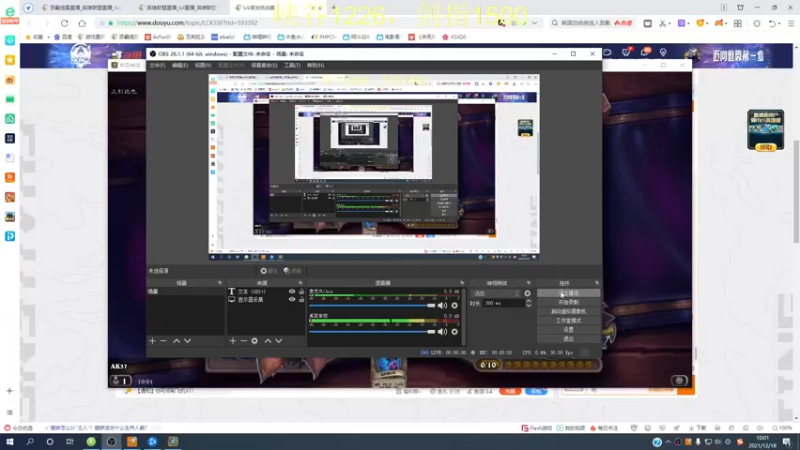This screenshot has height=450, width=800.
Task: Open the 淡出 transition dropdown
Action: (496, 293)
